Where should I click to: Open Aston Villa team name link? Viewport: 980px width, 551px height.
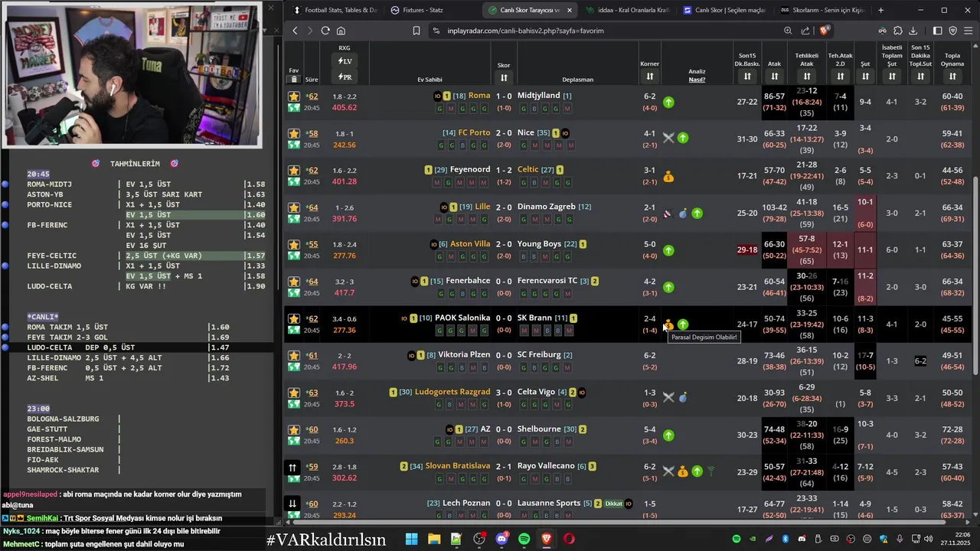(x=470, y=243)
